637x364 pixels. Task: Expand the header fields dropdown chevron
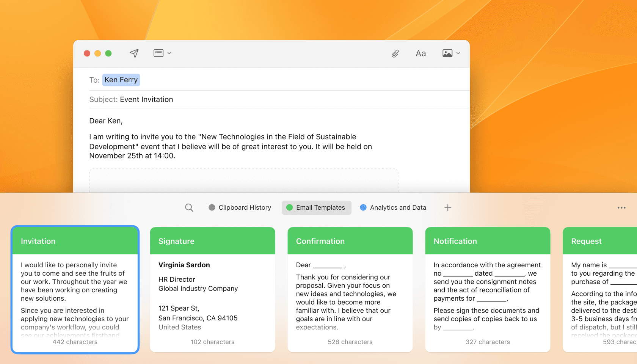(169, 53)
